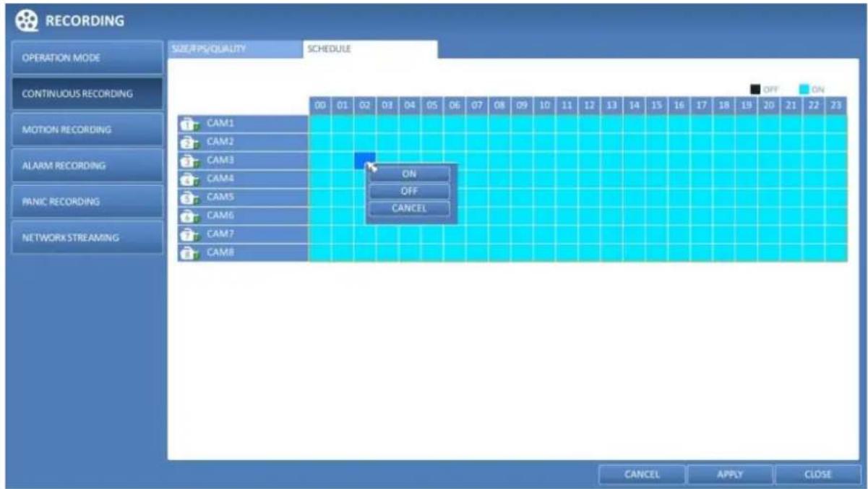This screenshot has width=868, height=489.
Task: Switch to the SIZE/FPS/QUALITY tab
Action: pos(234,49)
